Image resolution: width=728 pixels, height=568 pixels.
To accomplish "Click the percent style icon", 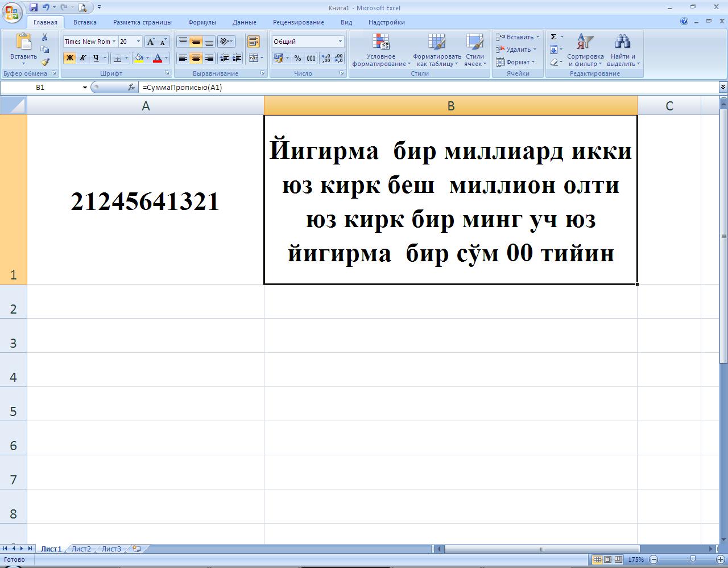I will pyautogui.click(x=297, y=58).
